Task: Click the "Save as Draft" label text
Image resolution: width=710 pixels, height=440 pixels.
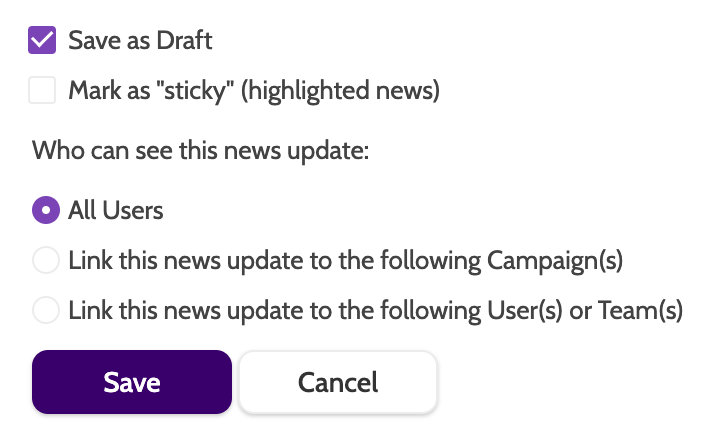Action: 140,41
